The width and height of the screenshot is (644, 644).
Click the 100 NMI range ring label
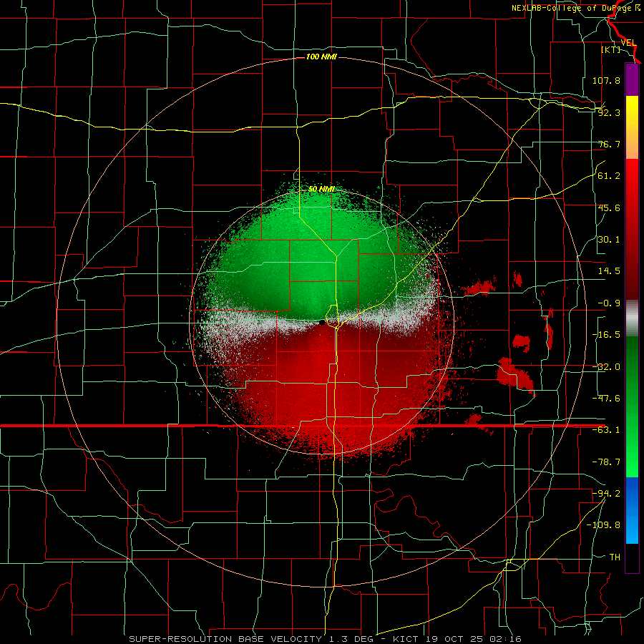click(321, 57)
